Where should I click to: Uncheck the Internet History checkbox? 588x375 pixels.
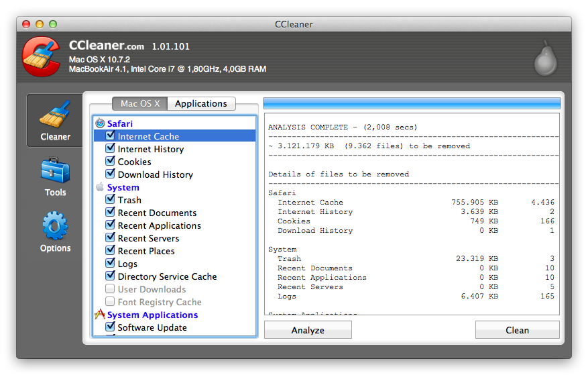click(x=110, y=148)
